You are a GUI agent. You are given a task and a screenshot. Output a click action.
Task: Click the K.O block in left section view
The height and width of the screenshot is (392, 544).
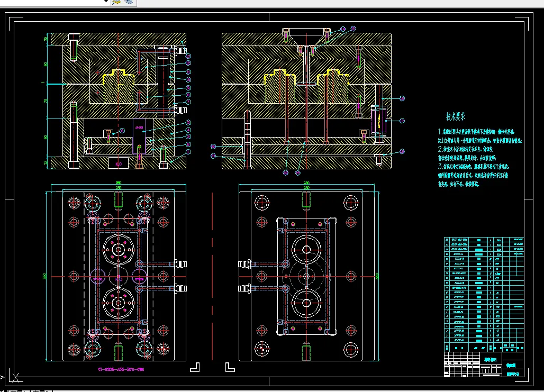118,163
